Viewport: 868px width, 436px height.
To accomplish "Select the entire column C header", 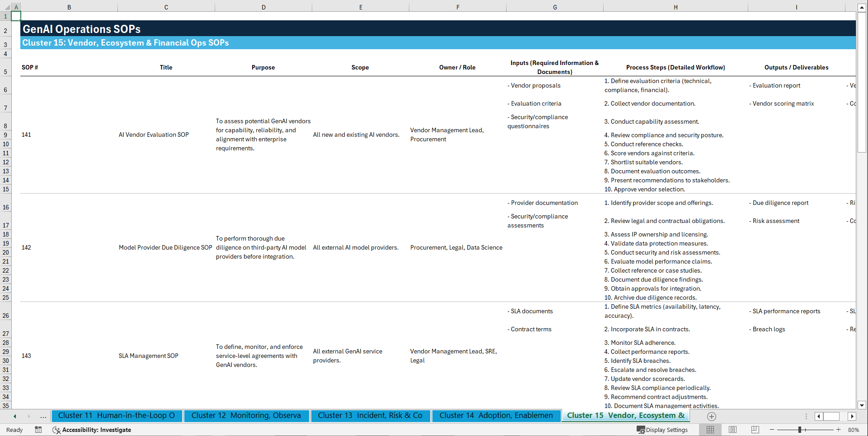I will click(166, 7).
